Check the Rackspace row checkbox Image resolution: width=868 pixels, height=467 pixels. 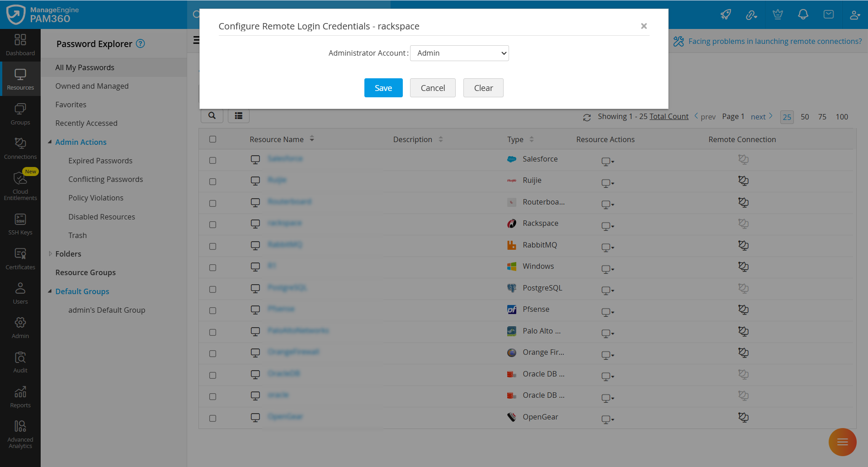(213, 225)
